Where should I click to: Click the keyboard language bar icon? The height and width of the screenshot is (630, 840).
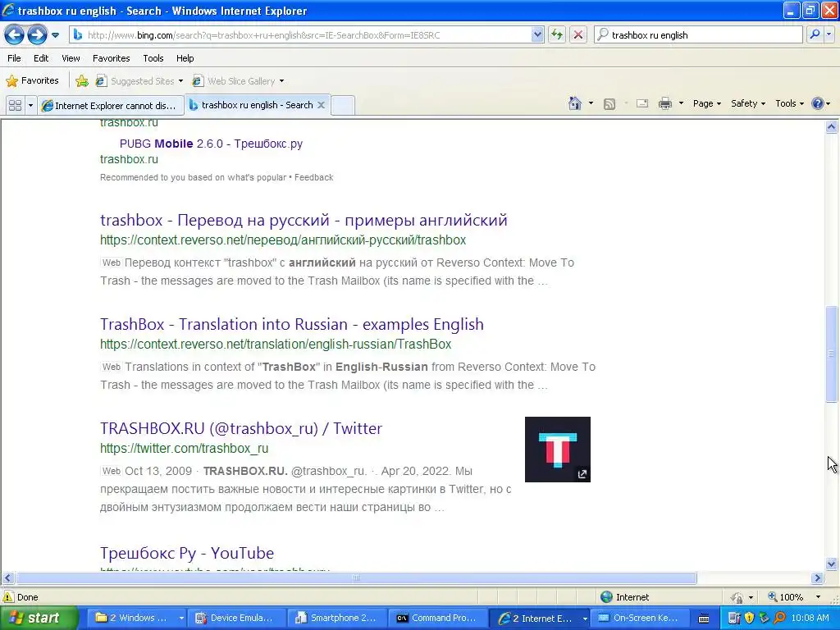[704, 619]
